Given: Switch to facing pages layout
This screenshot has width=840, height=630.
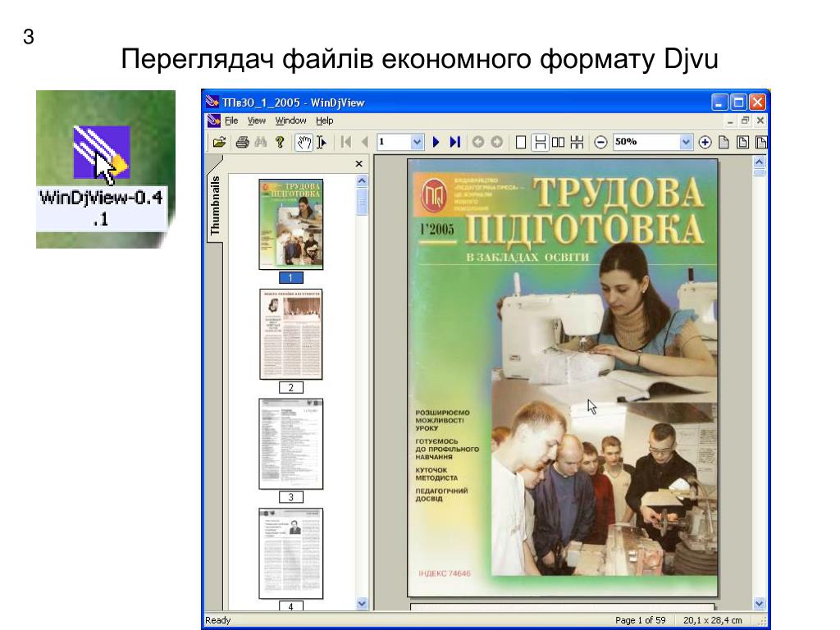Looking at the screenshot, I should (558, 143).
